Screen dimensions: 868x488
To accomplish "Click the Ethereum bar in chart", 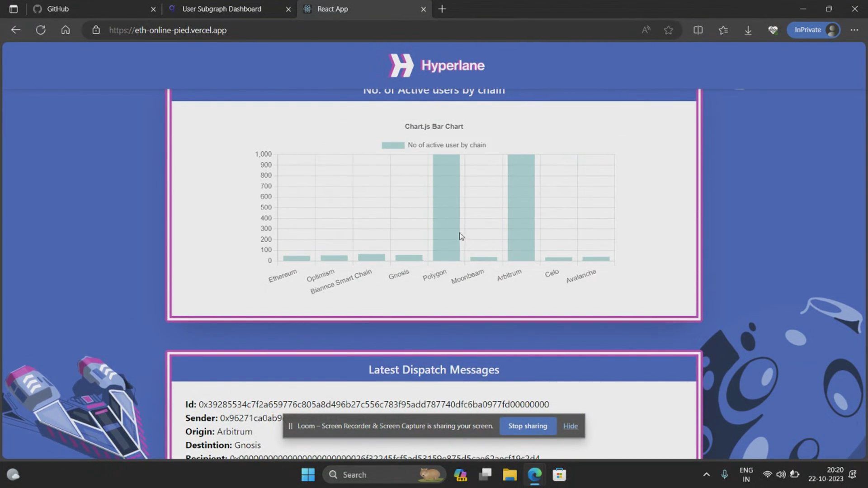I will click(297, 258).
